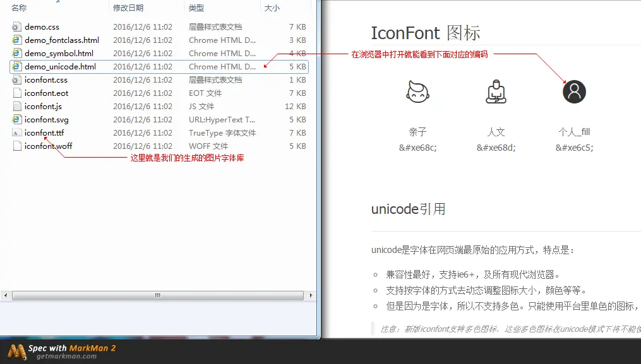Sort files by 修改日期 column header

[x=128, y=8]
